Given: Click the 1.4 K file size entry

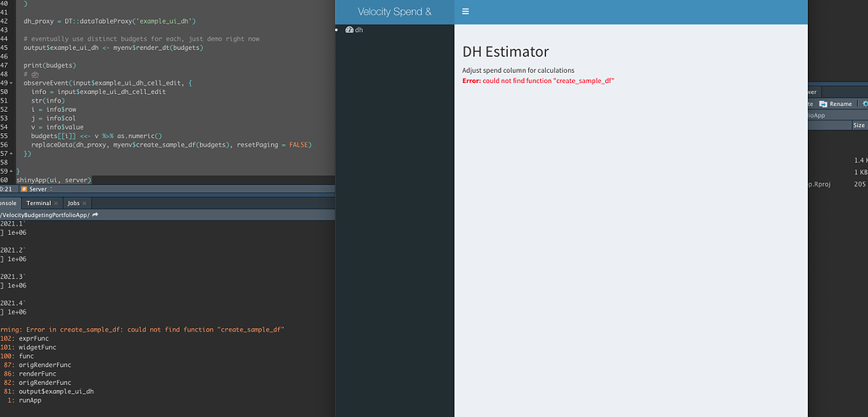Looking at the screenshot, I should pos(861,160).
